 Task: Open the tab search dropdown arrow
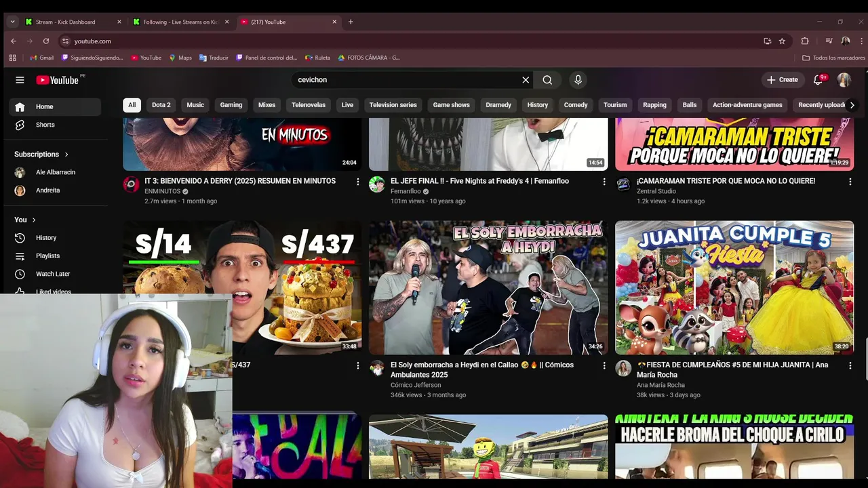12,22
